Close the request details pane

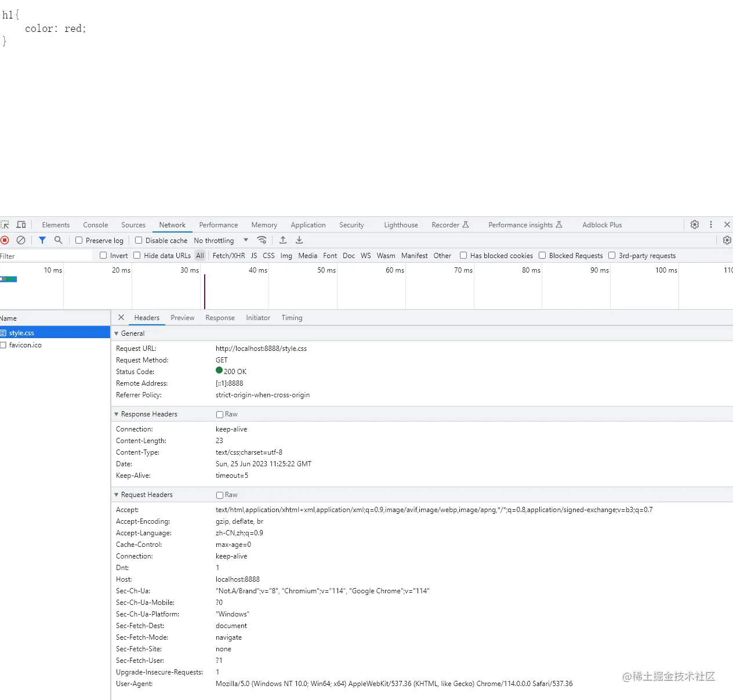121,317
